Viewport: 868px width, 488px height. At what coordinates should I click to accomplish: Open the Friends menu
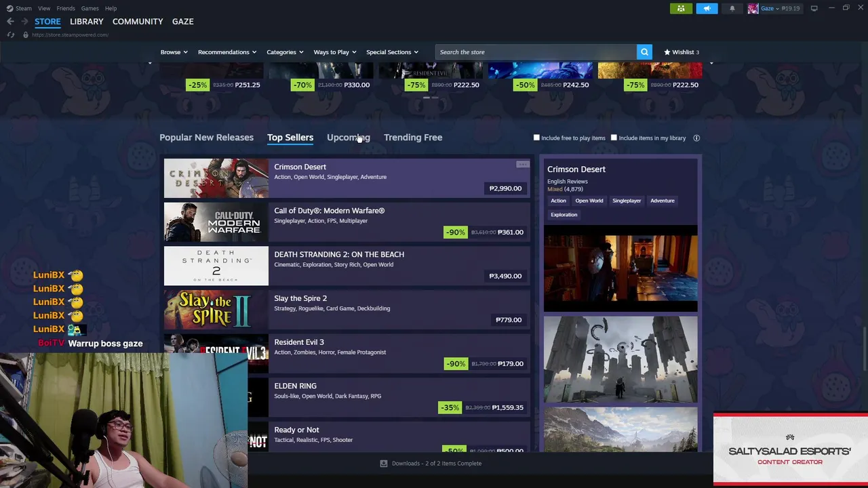66,8
